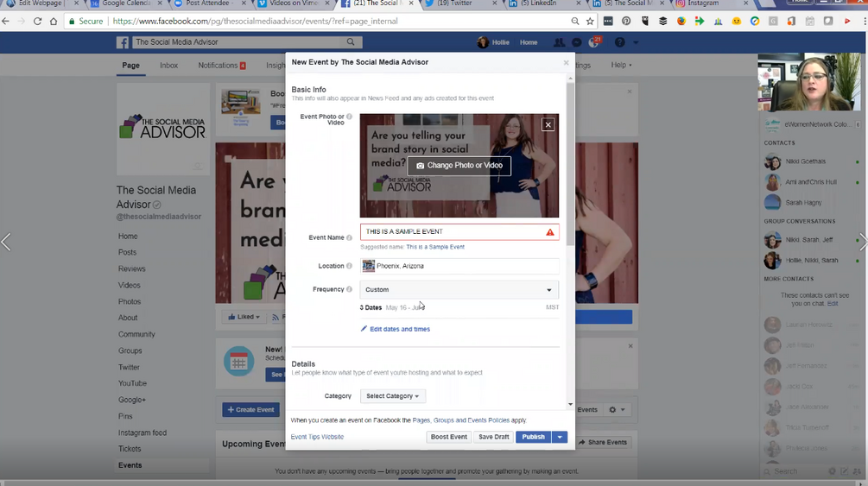Open the browser home icon
Image resolution: width=868 pixels, height=486 pixels.
coord(54,21)
